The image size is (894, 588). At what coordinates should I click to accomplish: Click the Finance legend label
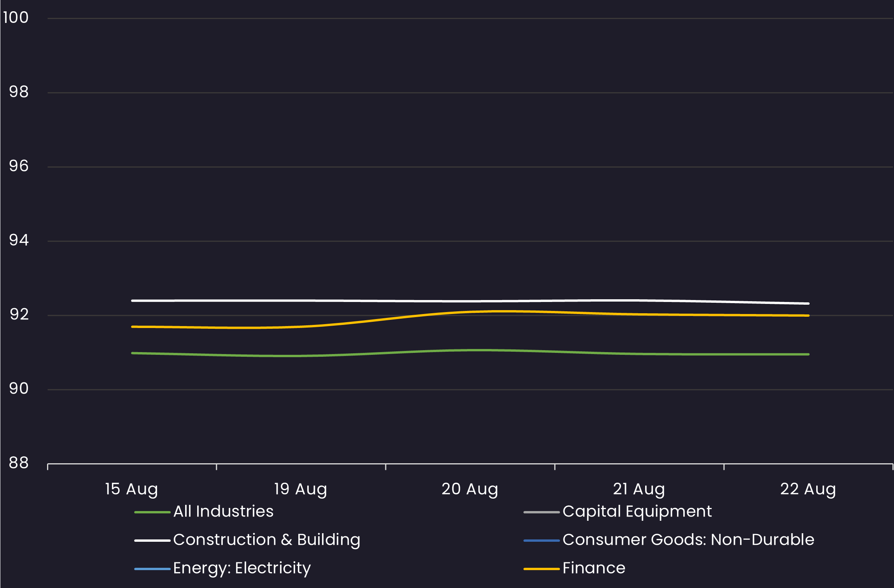click(593, 568)
